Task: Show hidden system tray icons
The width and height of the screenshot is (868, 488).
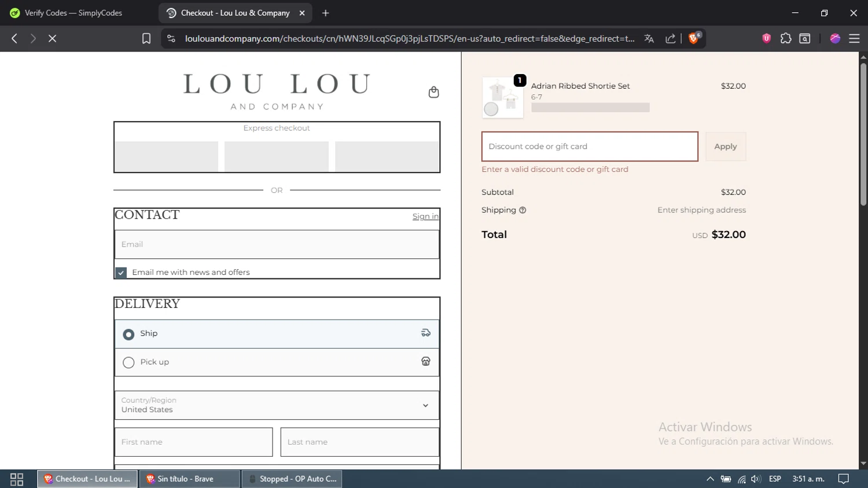Action: click(710, 479)
